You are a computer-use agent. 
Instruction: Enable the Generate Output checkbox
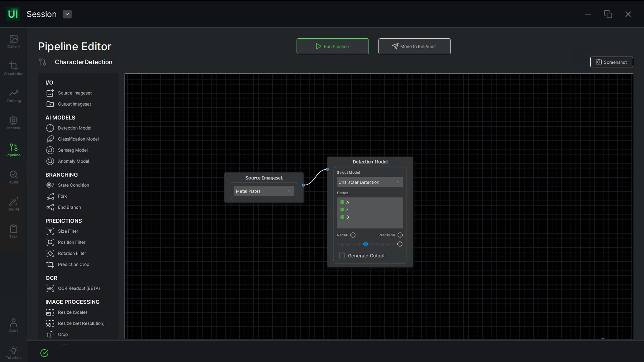pos(342,256)
